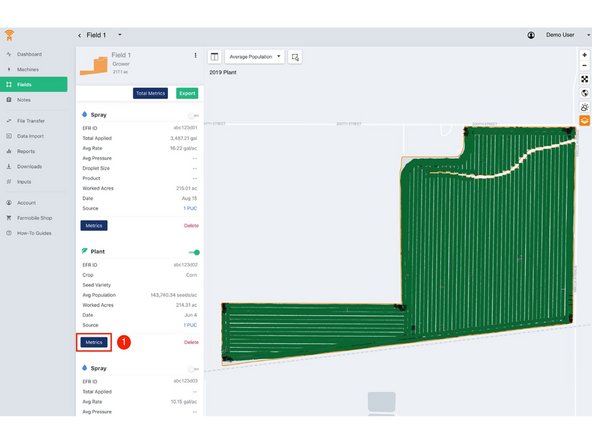This screenshot has width=592, height=444.
Task: Click the File Transfer icon
Action: pyautogui.click(x=9, y=121)
